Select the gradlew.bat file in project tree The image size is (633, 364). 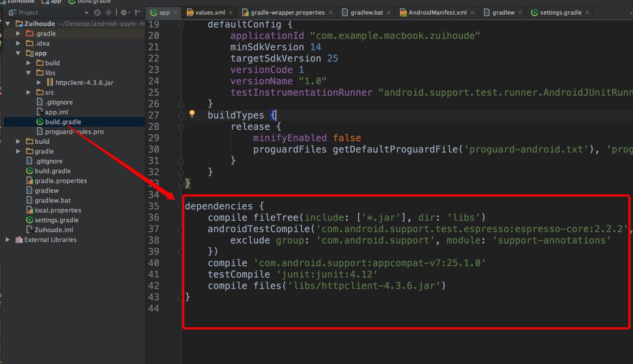pyautogui.click(x=53, y=201)
